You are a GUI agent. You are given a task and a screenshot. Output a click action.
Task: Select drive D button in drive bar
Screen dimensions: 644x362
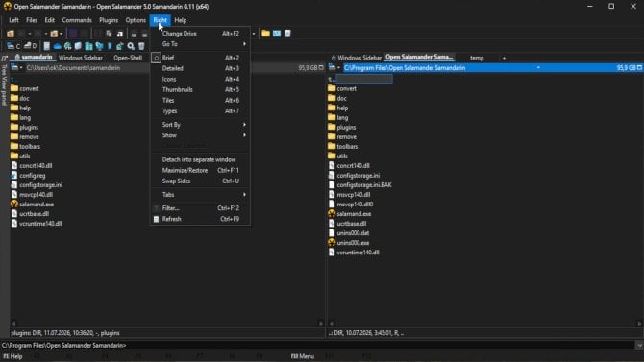point(30,46)
